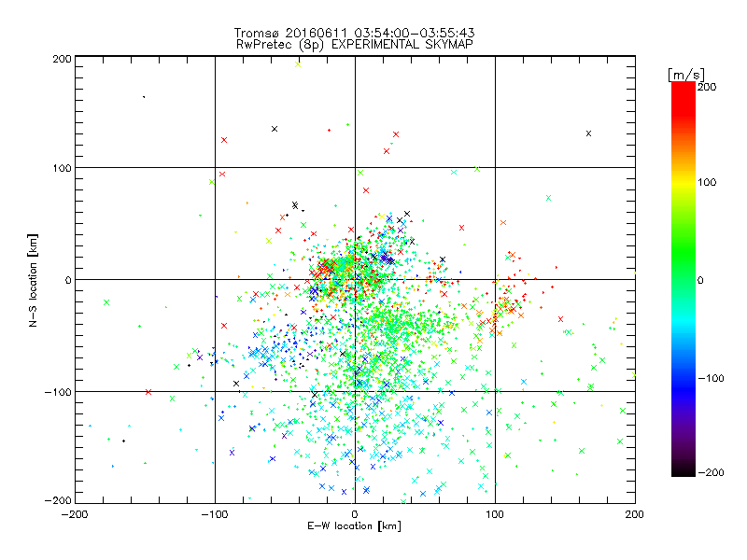This screenshot has width=747, height=560.
Task: Click the cyan X marker just above the 100 N-S line
Action: (x=454, y=172)
